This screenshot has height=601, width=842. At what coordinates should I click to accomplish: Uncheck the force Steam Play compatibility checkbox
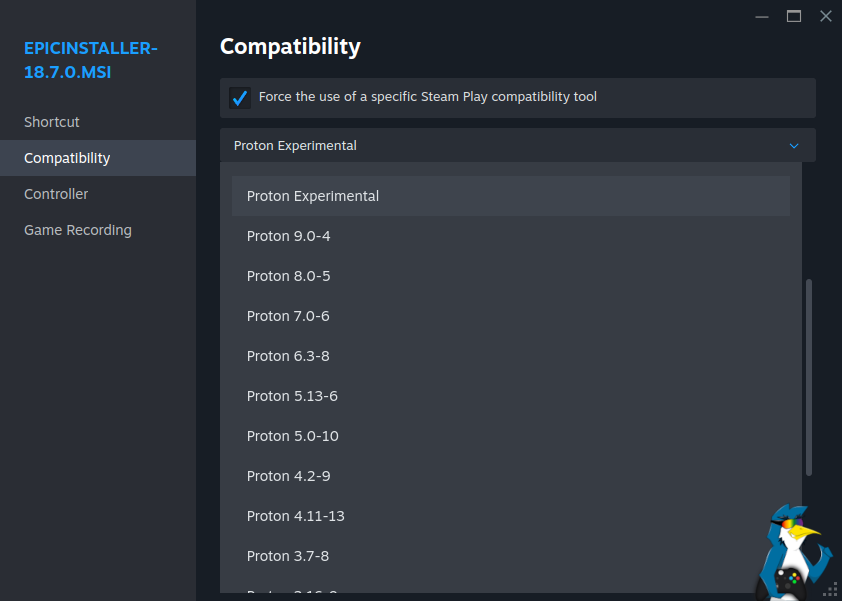(x=240, y=98)
